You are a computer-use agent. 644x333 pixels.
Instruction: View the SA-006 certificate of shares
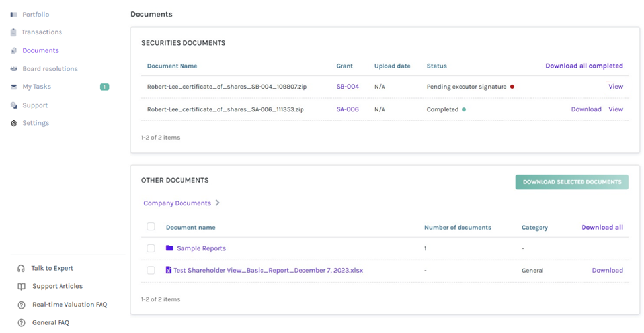coord(615,109)
